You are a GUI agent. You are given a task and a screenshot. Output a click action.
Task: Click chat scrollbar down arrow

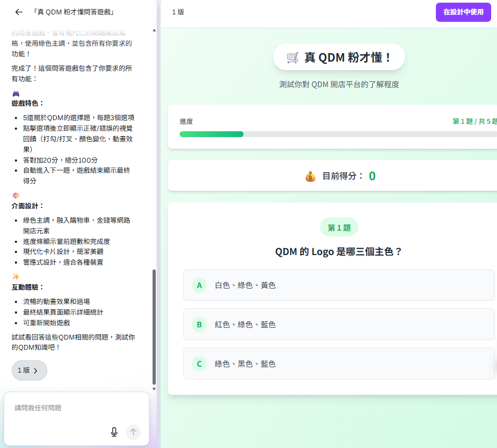click(x=154, y=389)
